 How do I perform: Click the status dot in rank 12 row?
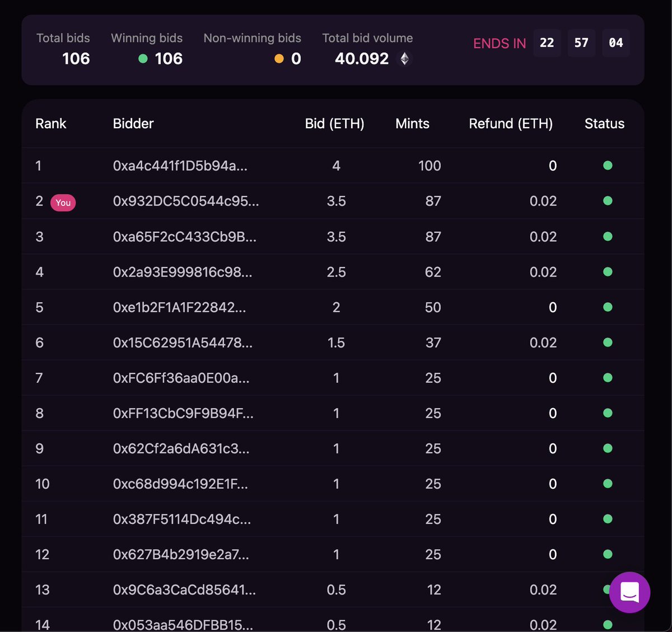click(x=608, y=554)
